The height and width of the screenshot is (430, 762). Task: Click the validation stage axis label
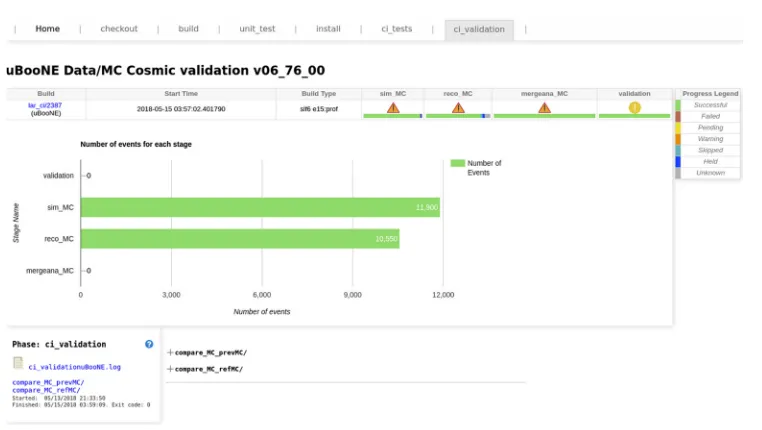58,175
